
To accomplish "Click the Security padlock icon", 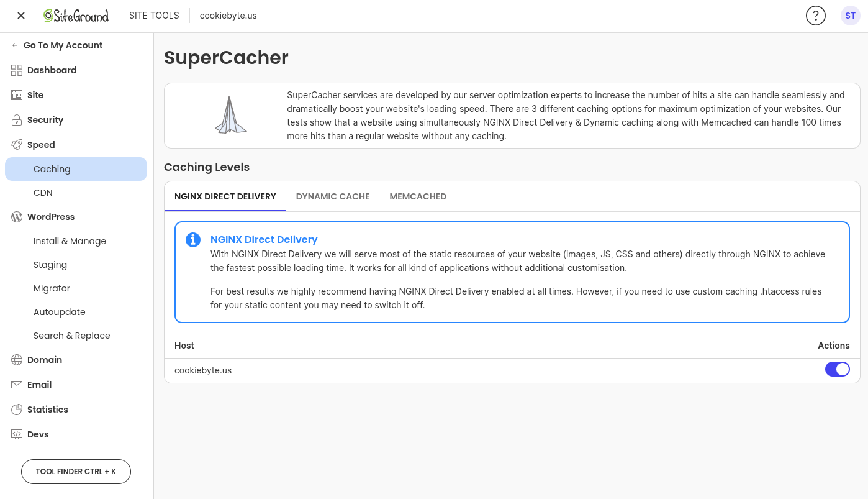I will pos(17,120).
